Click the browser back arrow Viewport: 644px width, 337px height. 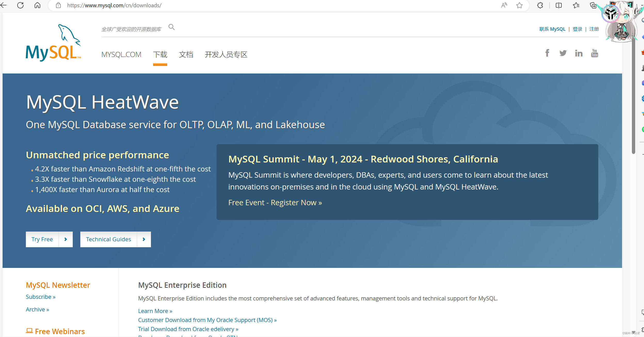tap(4, 5)
